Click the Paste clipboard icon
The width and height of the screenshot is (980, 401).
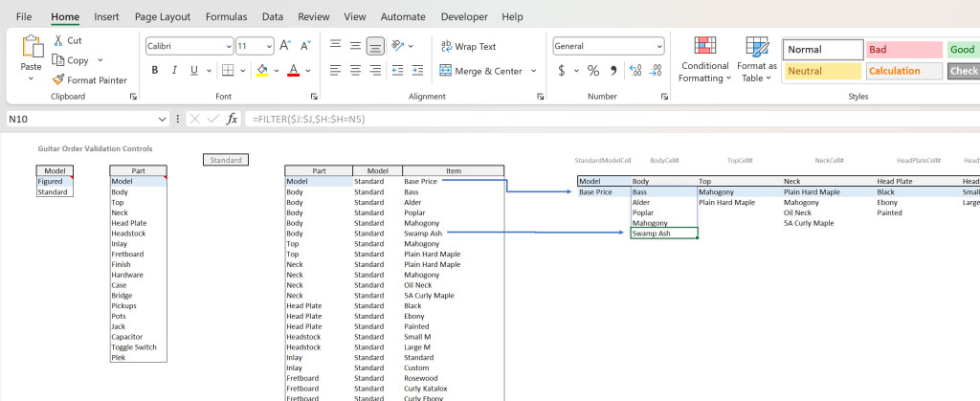point(32,47)
